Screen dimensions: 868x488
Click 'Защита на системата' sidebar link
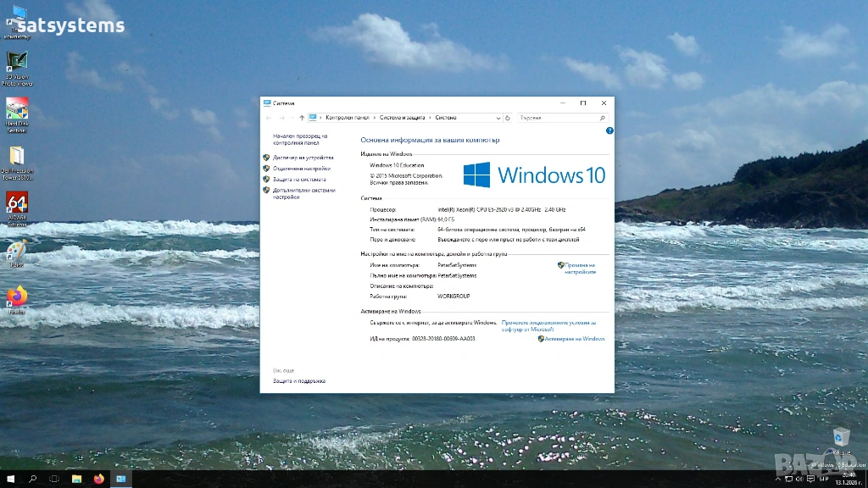click(x=299, y=180)
